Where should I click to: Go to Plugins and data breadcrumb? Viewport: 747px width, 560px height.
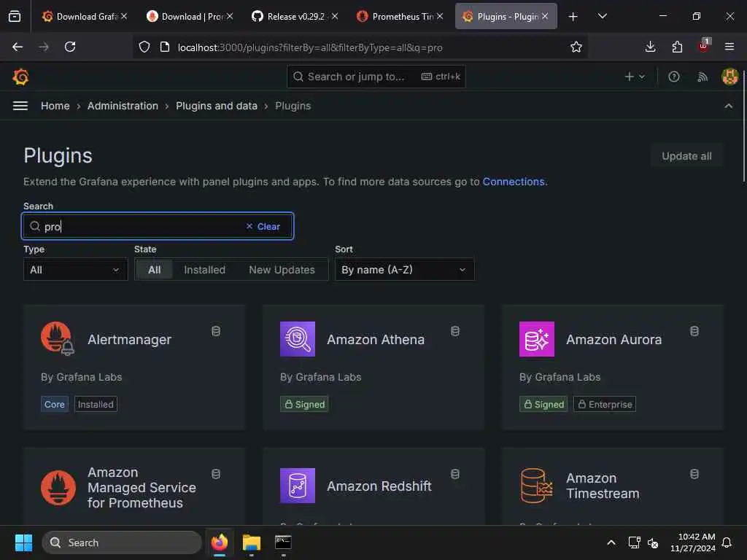pyautogui.click(x=216, y=106)
